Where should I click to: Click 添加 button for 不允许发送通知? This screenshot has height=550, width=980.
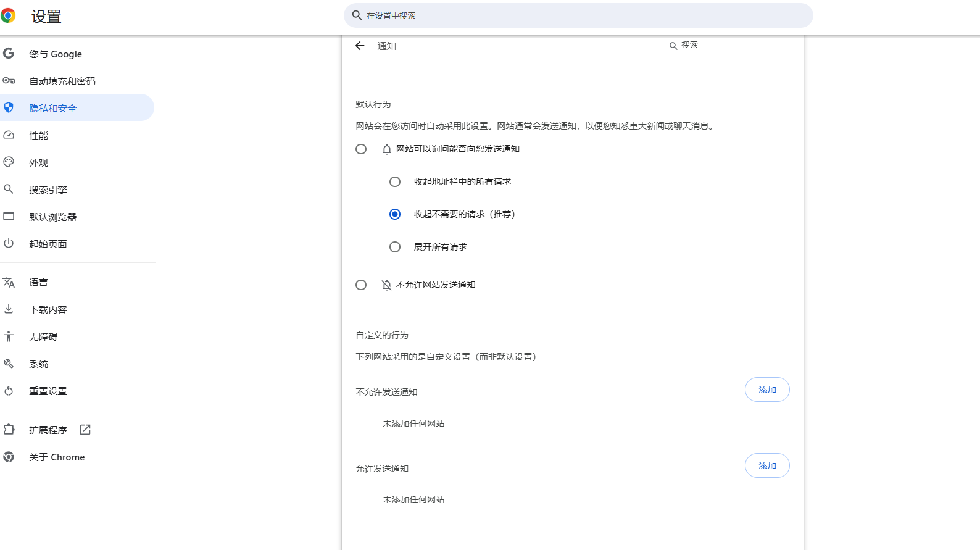tap(767, 390)
